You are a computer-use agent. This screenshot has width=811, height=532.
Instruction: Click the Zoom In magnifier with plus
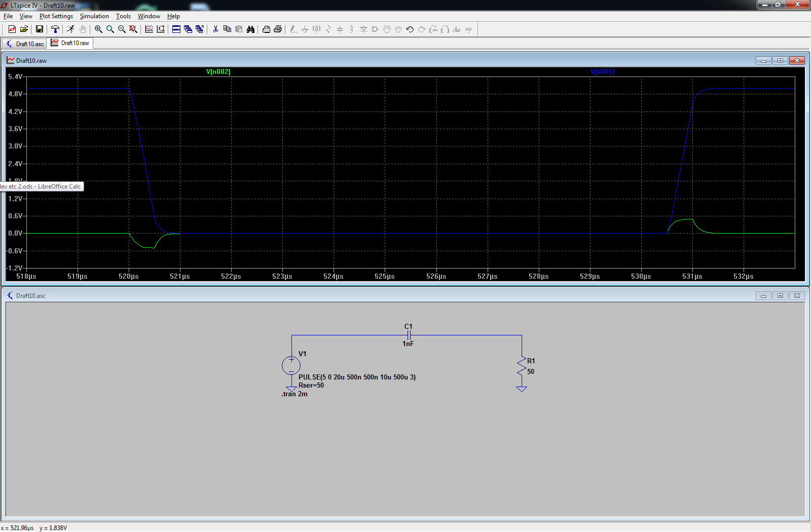pos(98,29)
